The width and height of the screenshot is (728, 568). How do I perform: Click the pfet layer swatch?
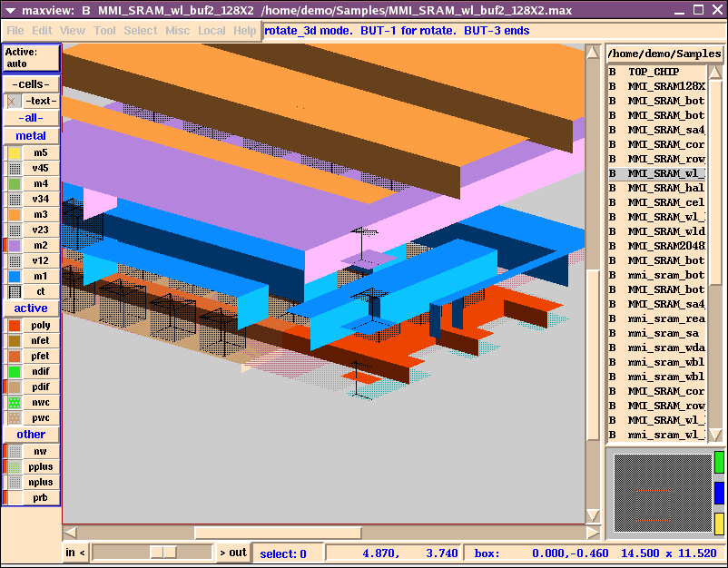coord(15,356)
